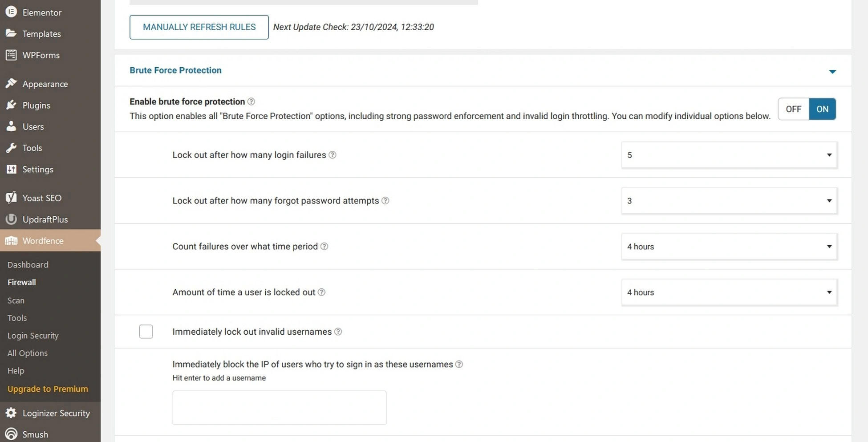Open the Smush plugin icon

(x=11, y=434)
